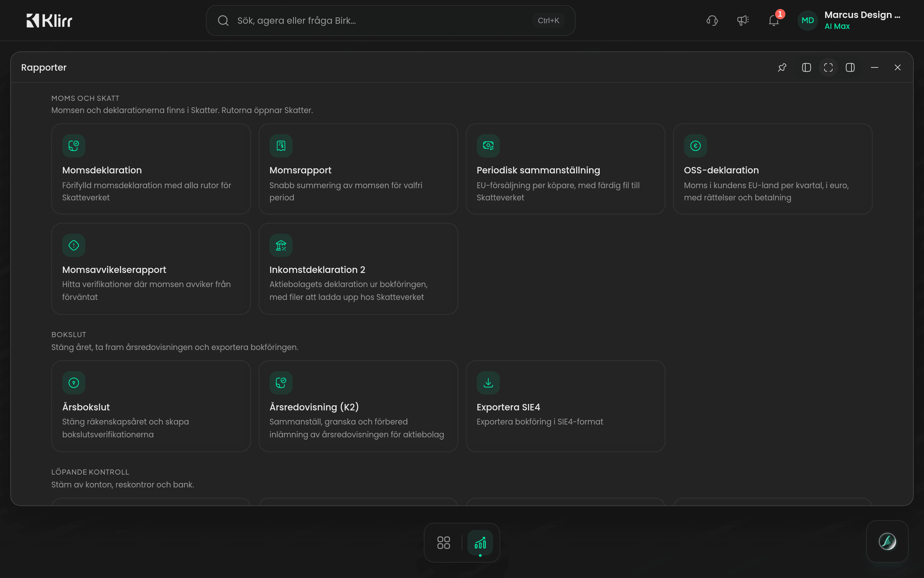The width and height of the screenshot is (924, 578).
Task: Click the Exportera SIE4 download icon
Action: click(488, 383)
